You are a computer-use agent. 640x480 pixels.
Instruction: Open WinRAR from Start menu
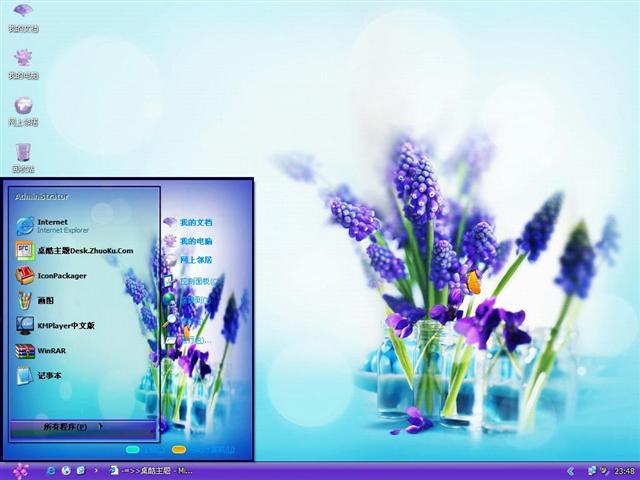41,351
